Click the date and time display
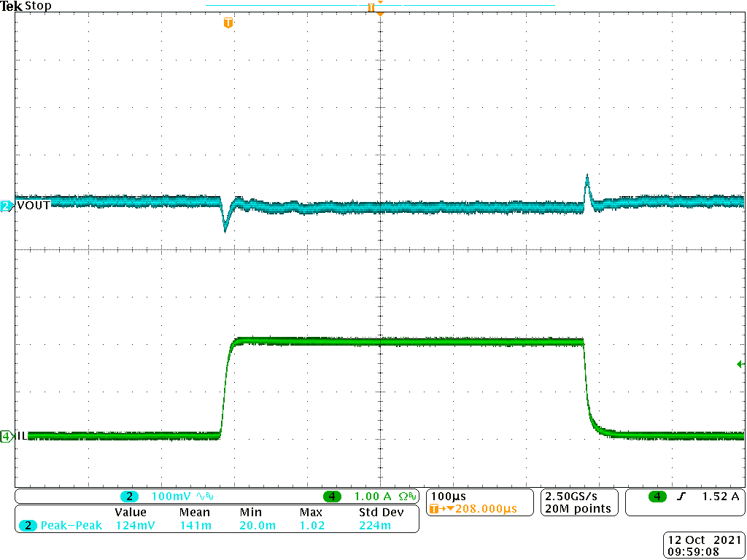Screen dimensions: 747x560 point(703,546)
